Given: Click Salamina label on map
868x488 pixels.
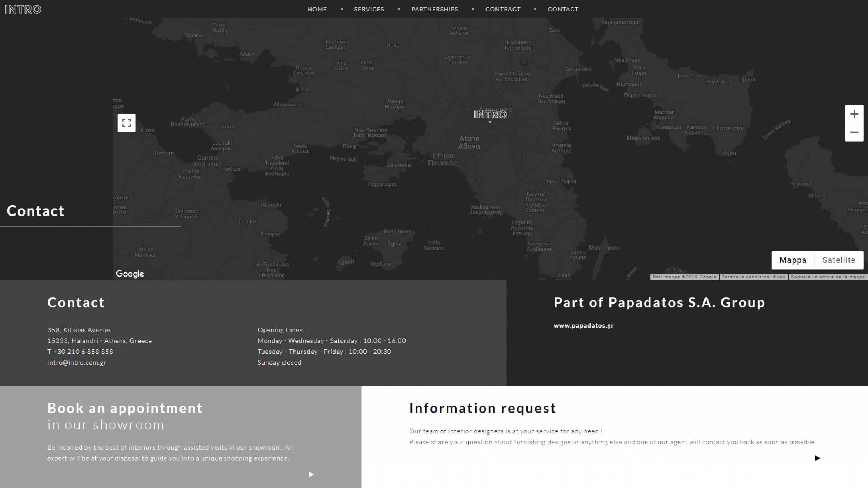Looking at the screenshot, I should point(398,165).
